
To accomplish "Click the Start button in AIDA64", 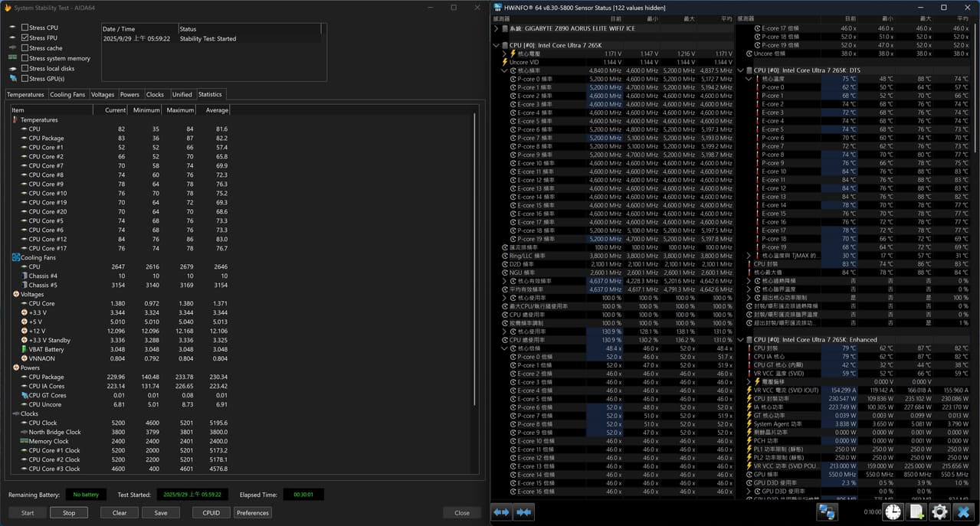I will pos(28,513).
